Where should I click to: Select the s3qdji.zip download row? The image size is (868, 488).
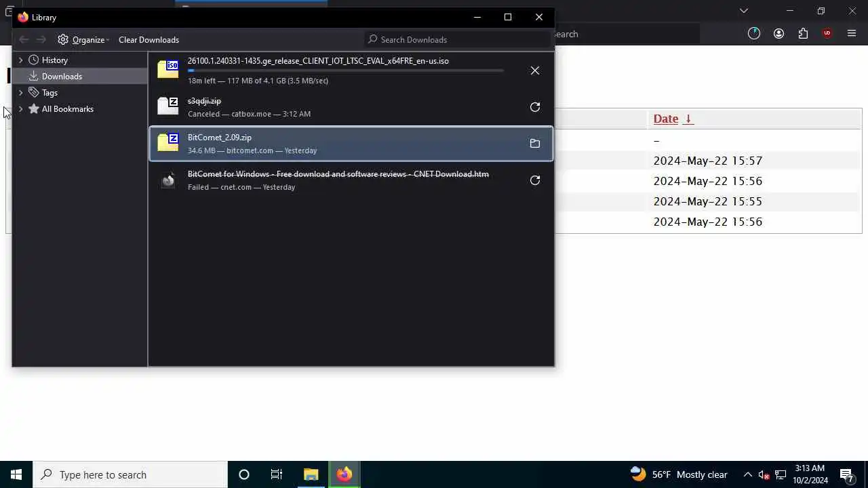(351, 107)
